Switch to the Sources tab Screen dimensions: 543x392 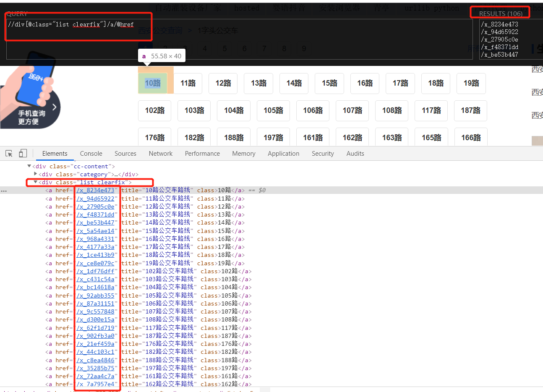pyautogui.click(x=125, y=154)
